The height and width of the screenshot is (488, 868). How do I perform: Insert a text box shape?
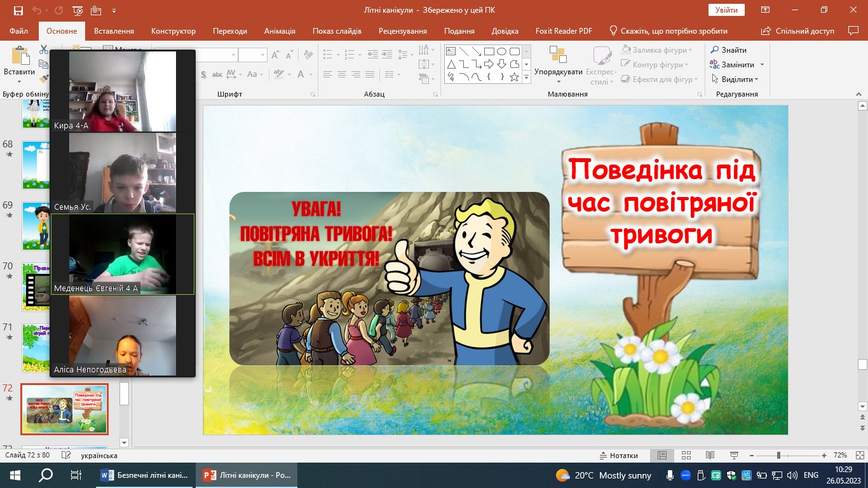(451, 51)
